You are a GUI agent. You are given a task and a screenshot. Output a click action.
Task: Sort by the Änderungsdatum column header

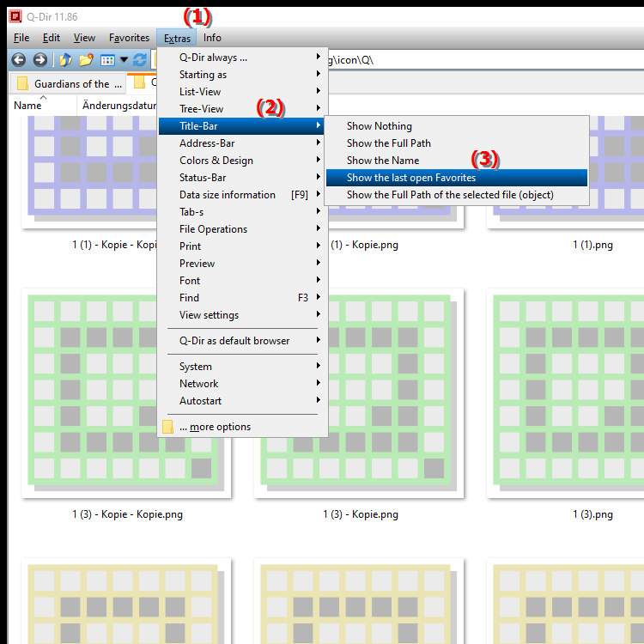click(x=118, y=106)
